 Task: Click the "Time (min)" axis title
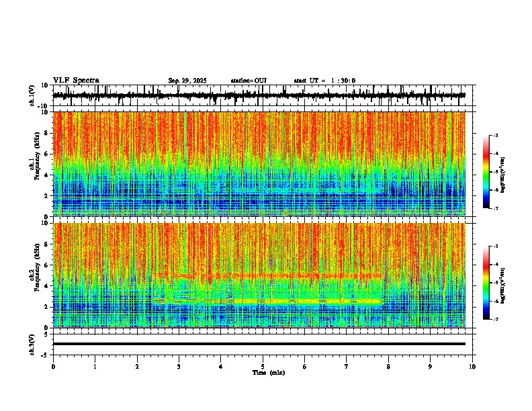tap(269, 373)
